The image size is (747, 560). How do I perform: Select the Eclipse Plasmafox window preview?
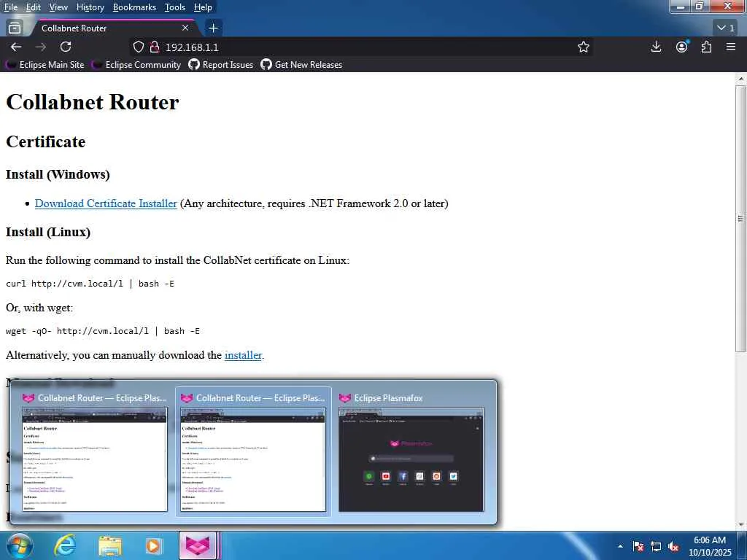tap(411, 452)
